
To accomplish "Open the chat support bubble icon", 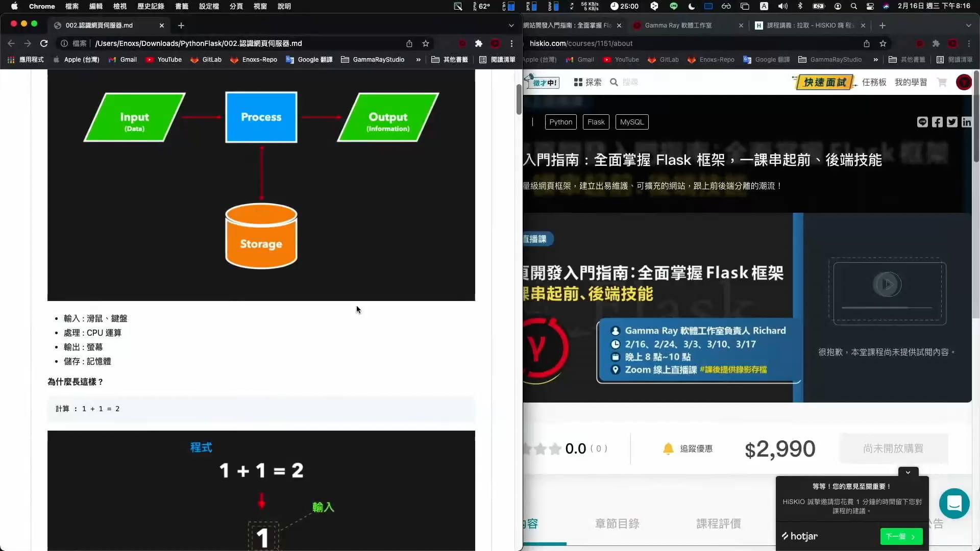I will (954, 504).
